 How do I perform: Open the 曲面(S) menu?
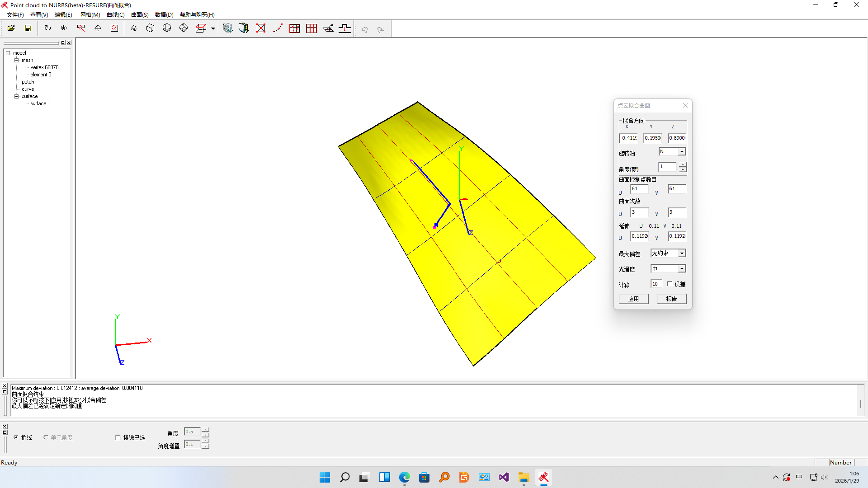pos(140,15)
